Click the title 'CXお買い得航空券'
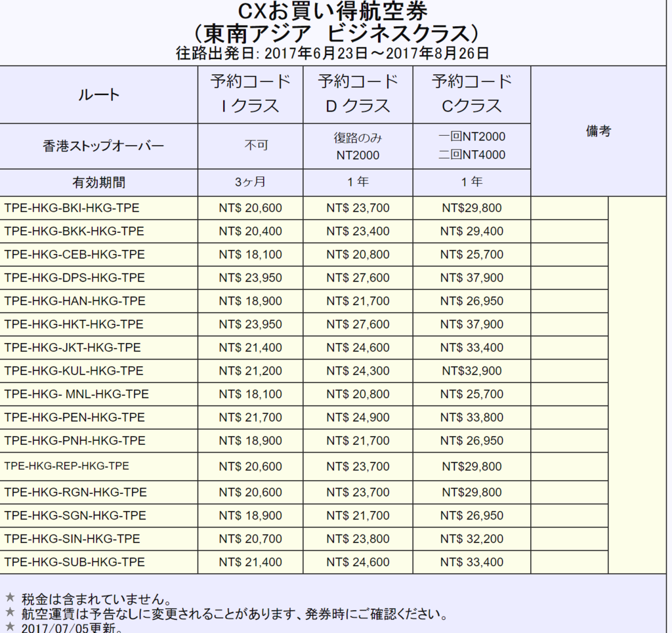Viewport: 672px width, 633px height. [333, 11]
